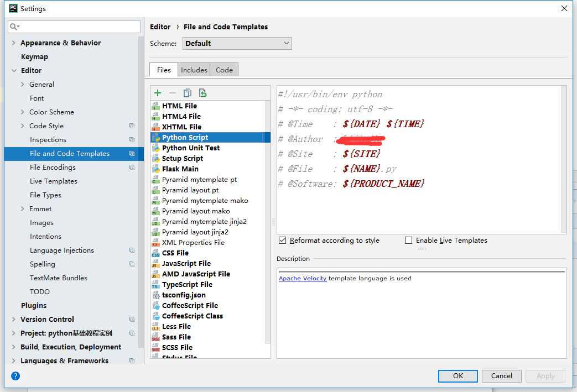Select Pyramid layout mako template
The height and width of the screenshot is (392, 577).
pos(196,211)
